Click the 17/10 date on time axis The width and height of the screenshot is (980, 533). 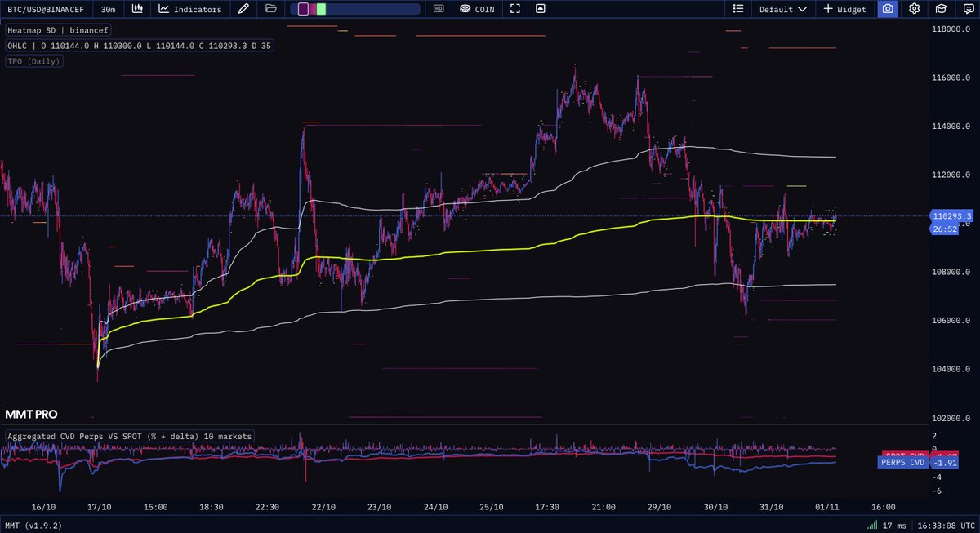tap(99, 507)
